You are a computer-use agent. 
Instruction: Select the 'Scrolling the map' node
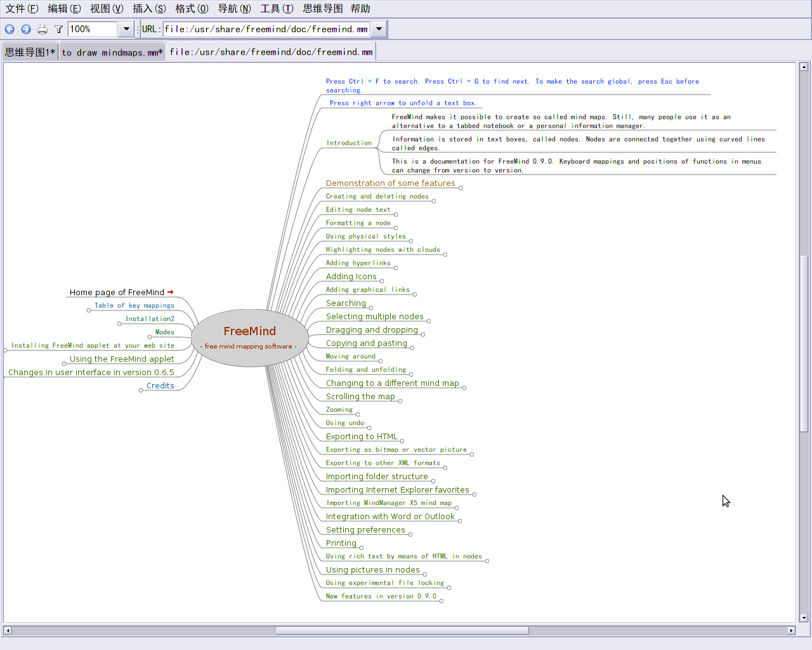tap(360, 397)
